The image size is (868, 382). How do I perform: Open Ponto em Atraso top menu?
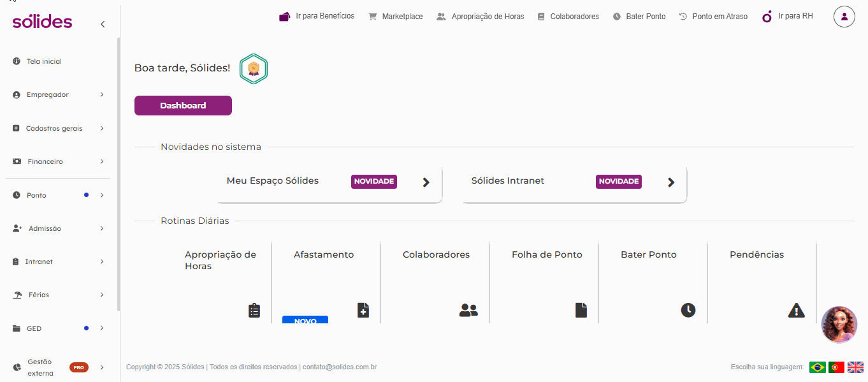point(713,17)
